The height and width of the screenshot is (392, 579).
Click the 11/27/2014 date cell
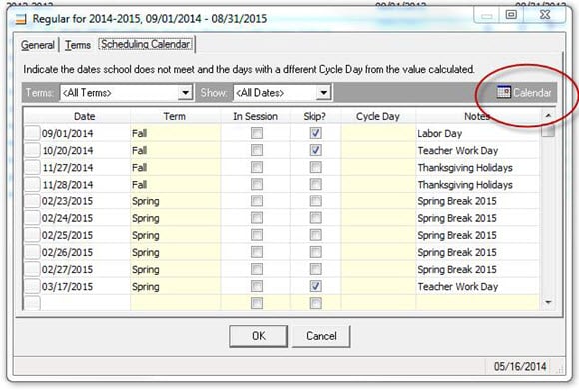[85, 168]
